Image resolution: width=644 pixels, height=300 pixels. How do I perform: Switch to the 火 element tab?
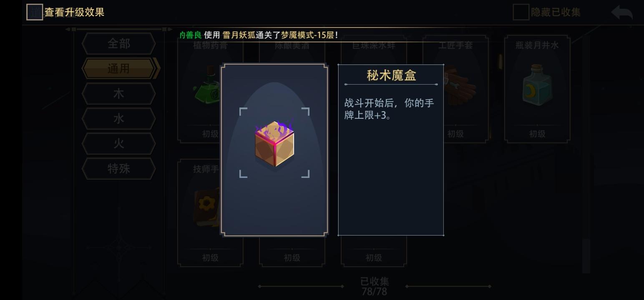point(119,144)
